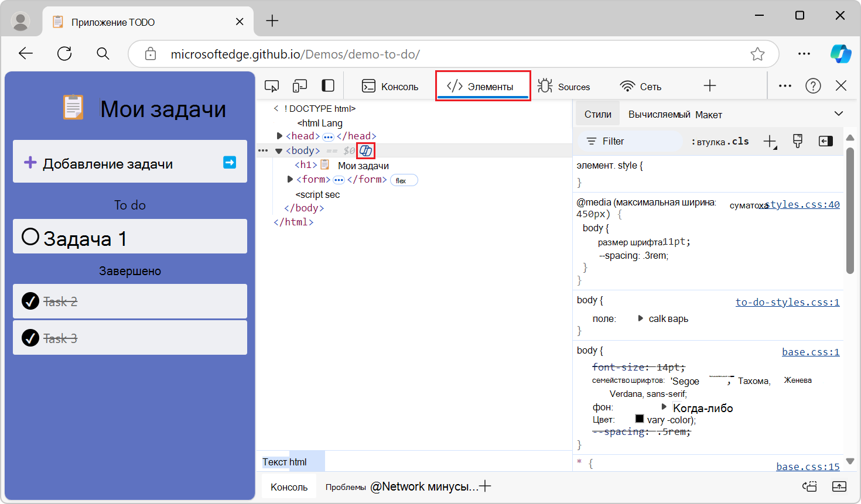
Task: Click the Цвет black color swatch
Action: pos(640,419)
